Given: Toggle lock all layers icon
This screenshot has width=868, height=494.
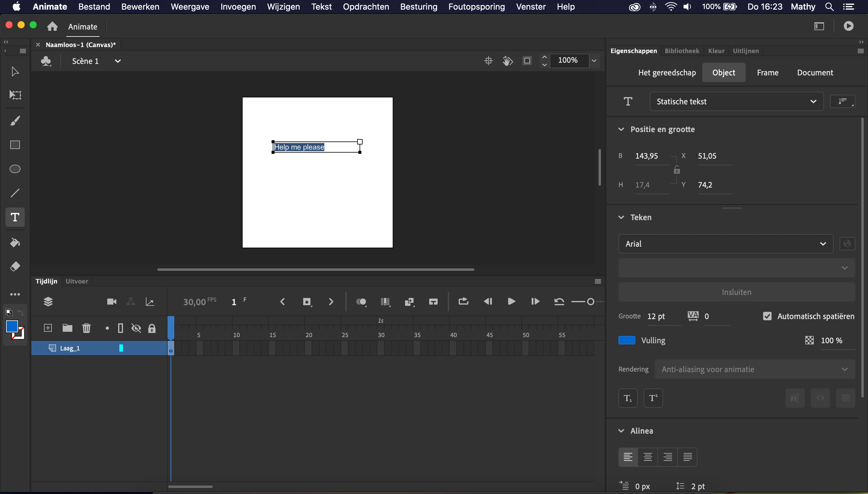Looking at the screenshot, I should pos(152,328).
